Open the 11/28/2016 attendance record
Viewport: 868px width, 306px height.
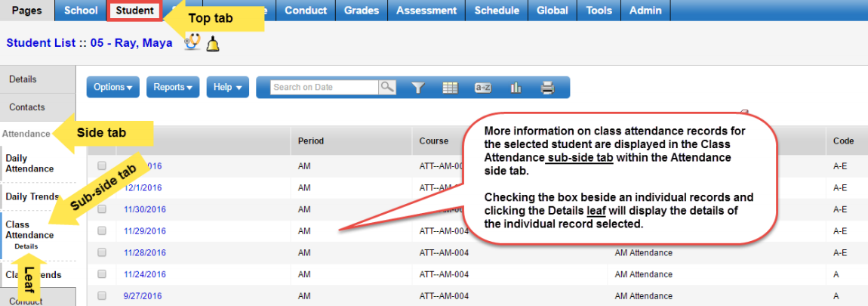144,252
